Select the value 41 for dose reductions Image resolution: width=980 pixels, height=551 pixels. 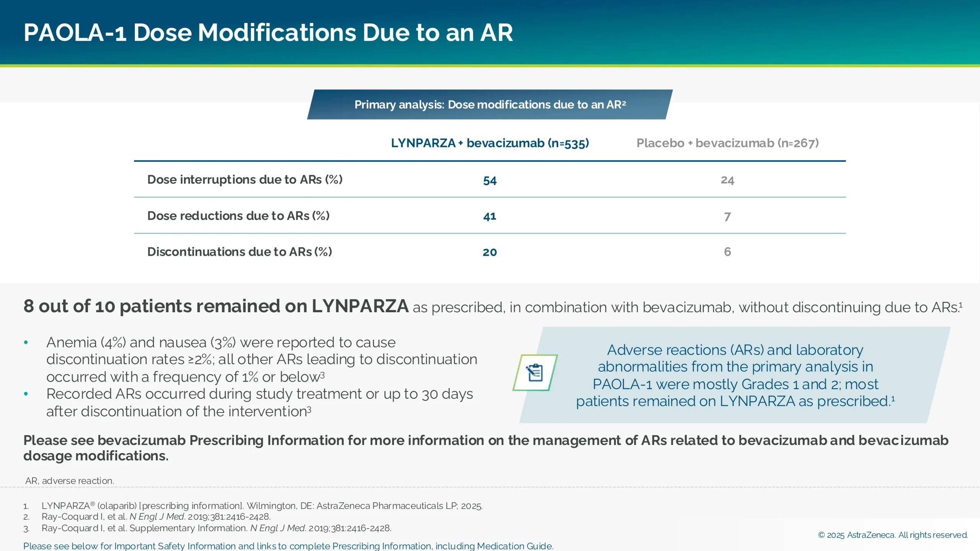click(x=490, y=216)
